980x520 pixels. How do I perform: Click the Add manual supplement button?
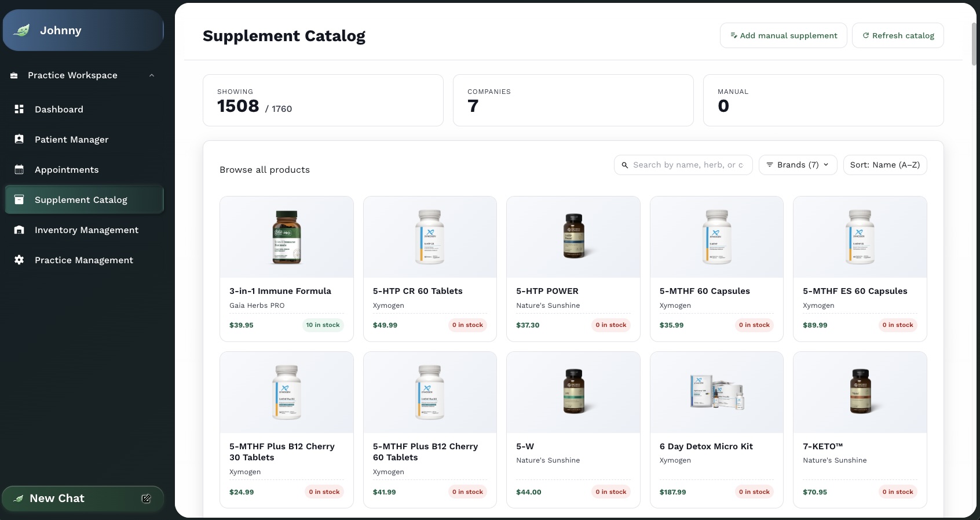784,35
